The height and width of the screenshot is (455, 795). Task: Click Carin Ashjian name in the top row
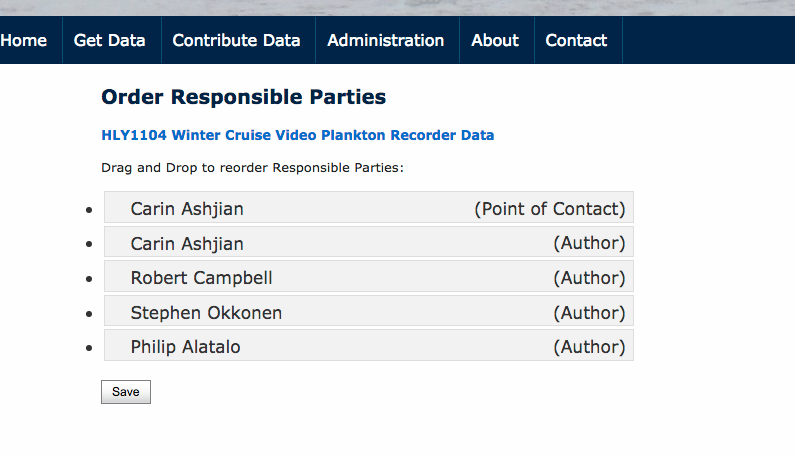[x=187, y=209]
